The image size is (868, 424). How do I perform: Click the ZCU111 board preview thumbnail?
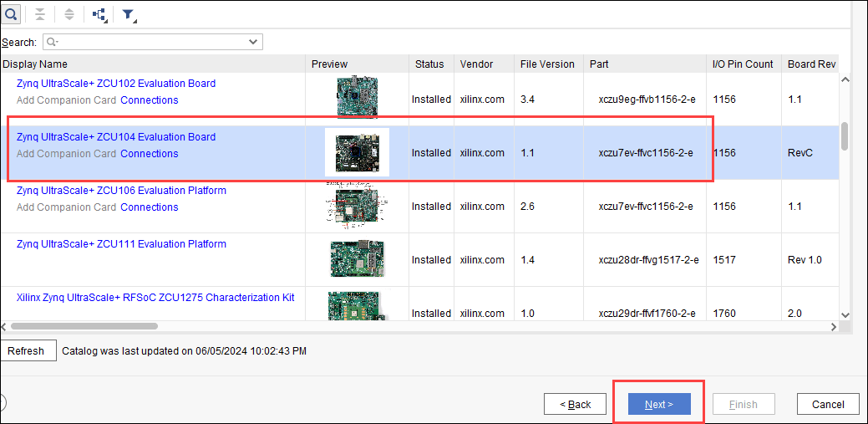coord(357,259)
